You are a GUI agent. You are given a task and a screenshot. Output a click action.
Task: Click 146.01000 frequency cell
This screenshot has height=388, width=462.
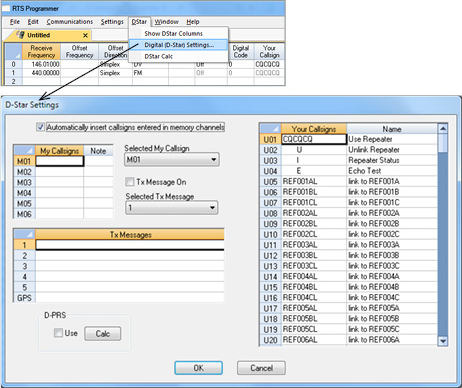click(41, 64)
